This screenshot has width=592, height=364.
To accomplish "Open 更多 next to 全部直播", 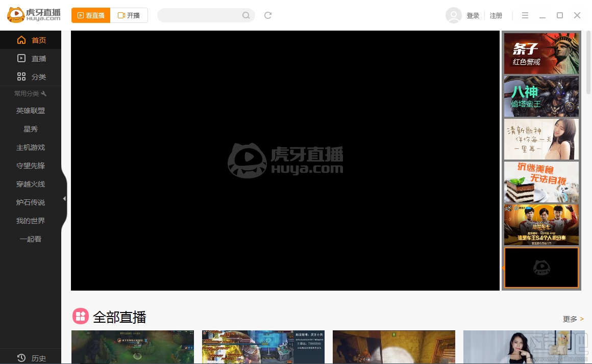I will coord(570,319).
